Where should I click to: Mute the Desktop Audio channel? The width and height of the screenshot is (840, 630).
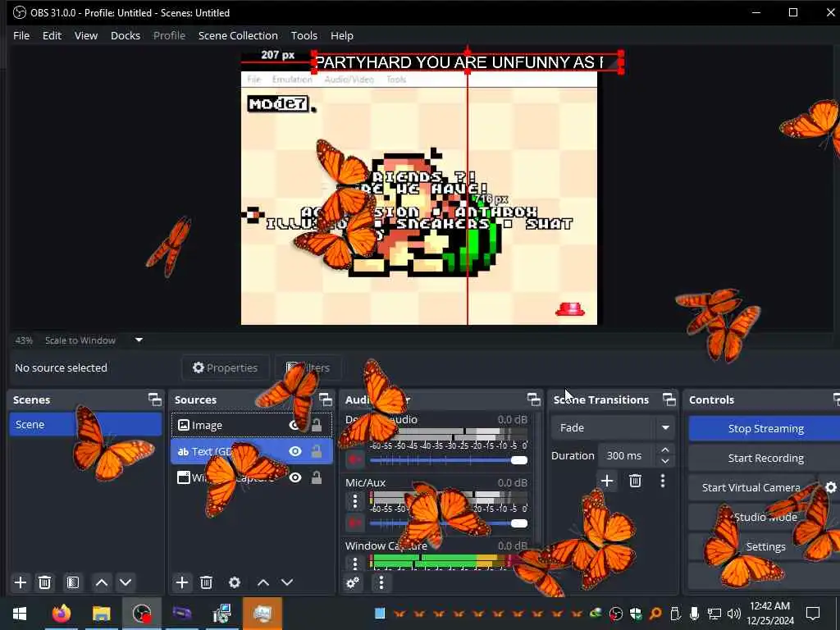354,459
